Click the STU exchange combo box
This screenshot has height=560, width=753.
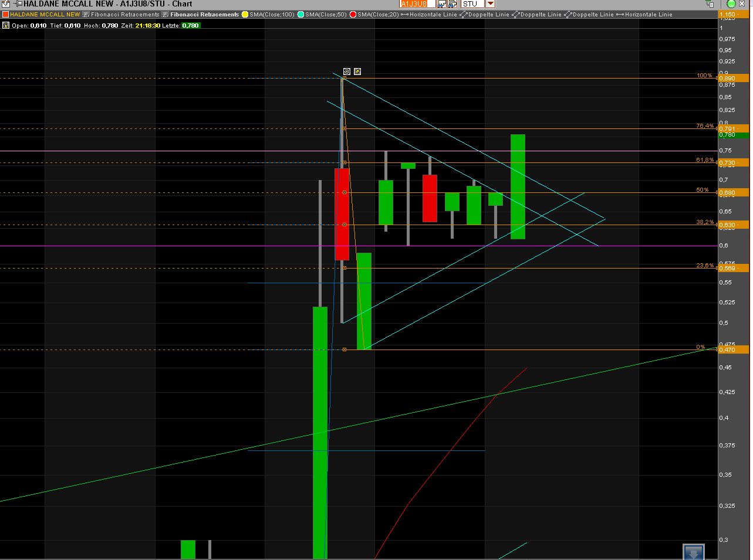pos(473,4)
